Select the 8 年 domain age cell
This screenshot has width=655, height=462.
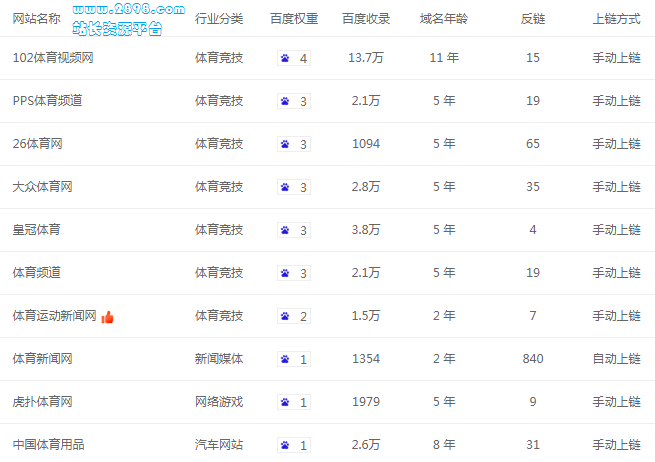pyautogui.click(x=444, y=445)
